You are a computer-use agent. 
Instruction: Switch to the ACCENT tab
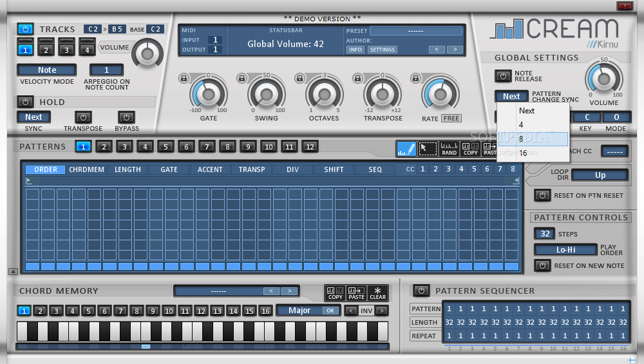click(210, 169)
